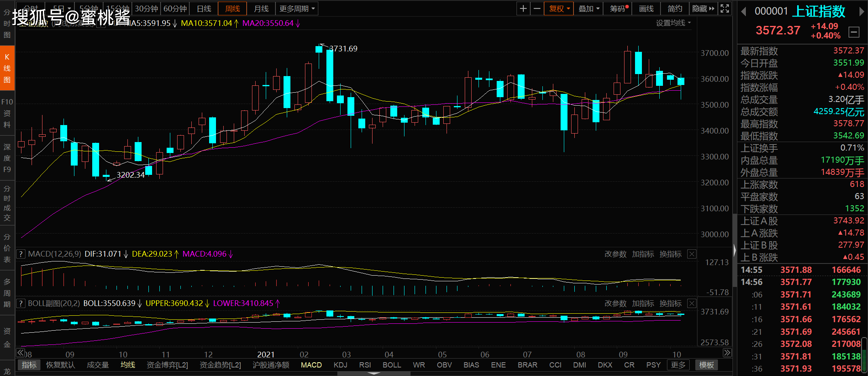Click the 模板 template button
This screenshot has height=376, width=868.
[x=706, y=365]
